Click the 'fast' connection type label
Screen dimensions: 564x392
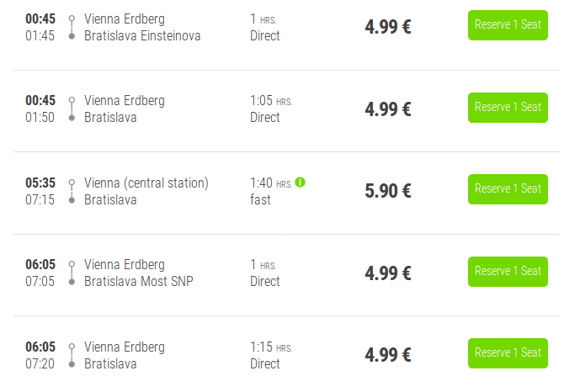[260, 199]
